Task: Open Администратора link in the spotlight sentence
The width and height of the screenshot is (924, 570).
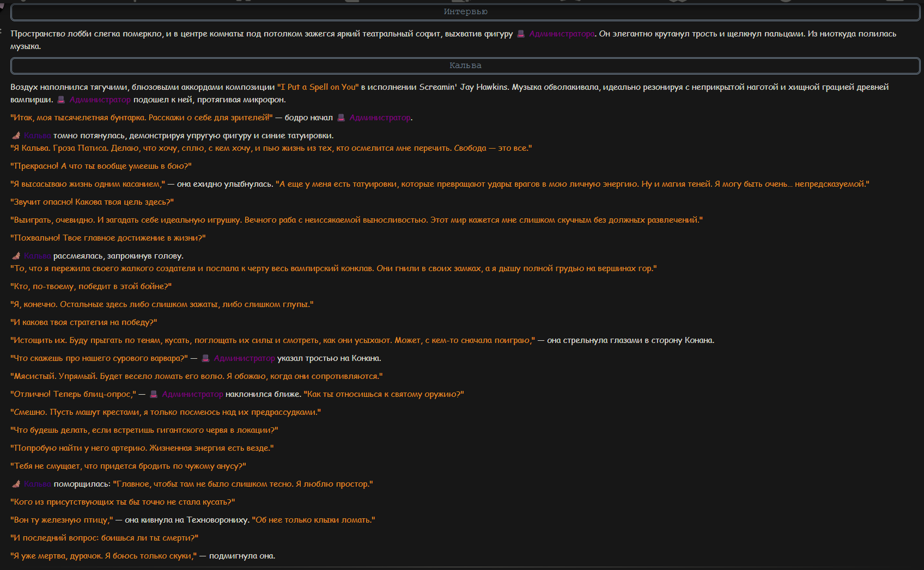Action: tap(562, 34)
